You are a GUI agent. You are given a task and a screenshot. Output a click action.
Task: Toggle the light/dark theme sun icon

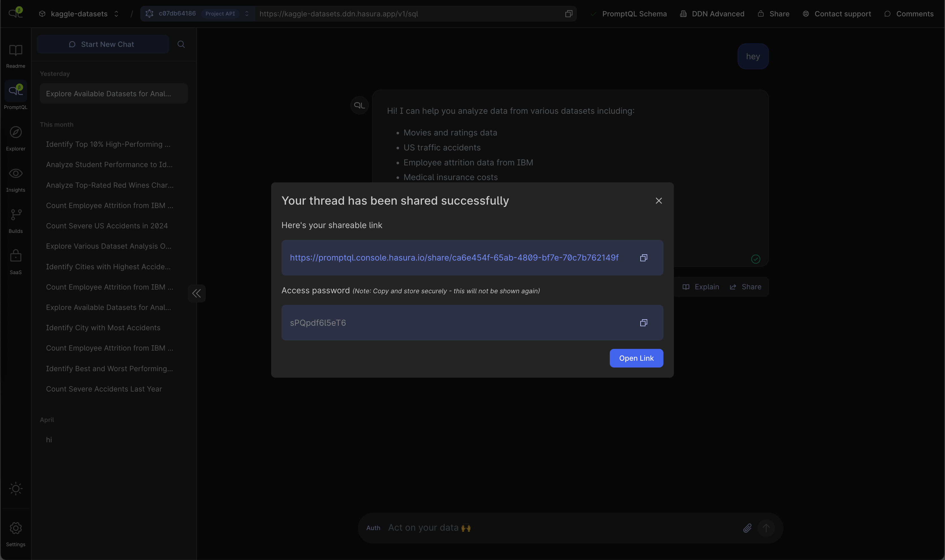point(16,489)
